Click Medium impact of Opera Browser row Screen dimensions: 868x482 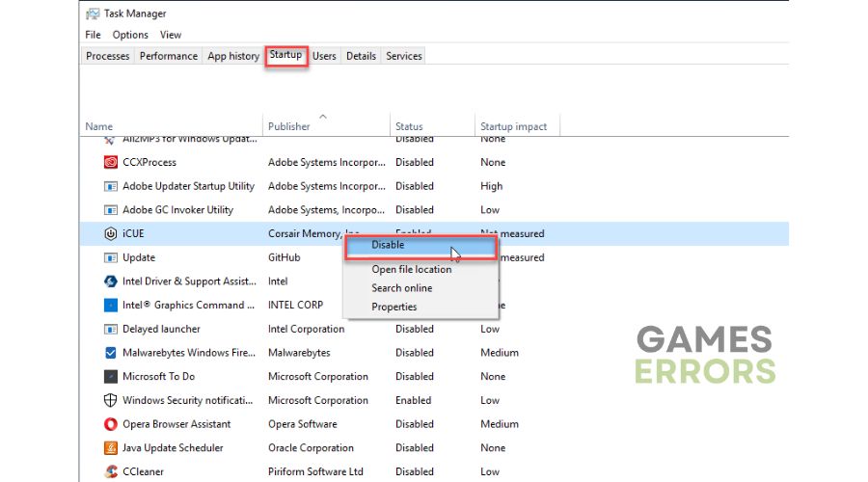(x=500, y=424)
